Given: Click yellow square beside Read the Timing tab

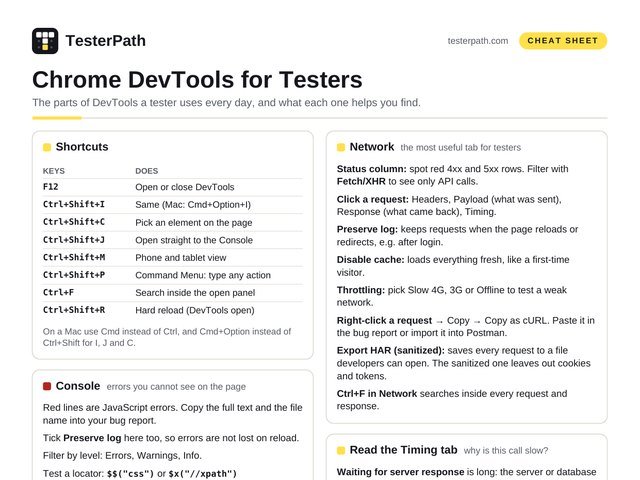Looking at the screenshot, I should point(341,450).
